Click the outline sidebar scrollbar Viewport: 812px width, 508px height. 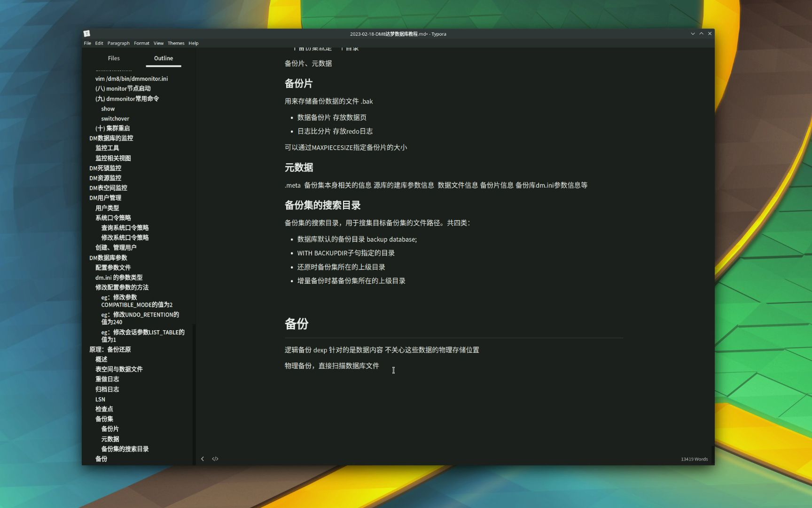click(x=194, y=394)
